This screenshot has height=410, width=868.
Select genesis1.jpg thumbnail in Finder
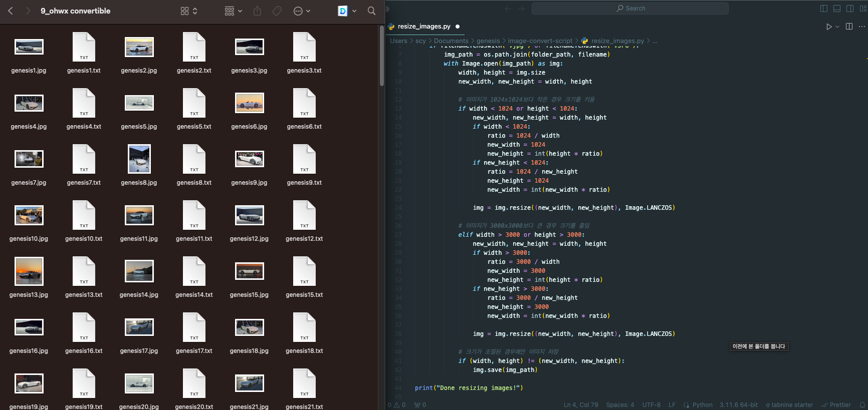click(29, 47)
